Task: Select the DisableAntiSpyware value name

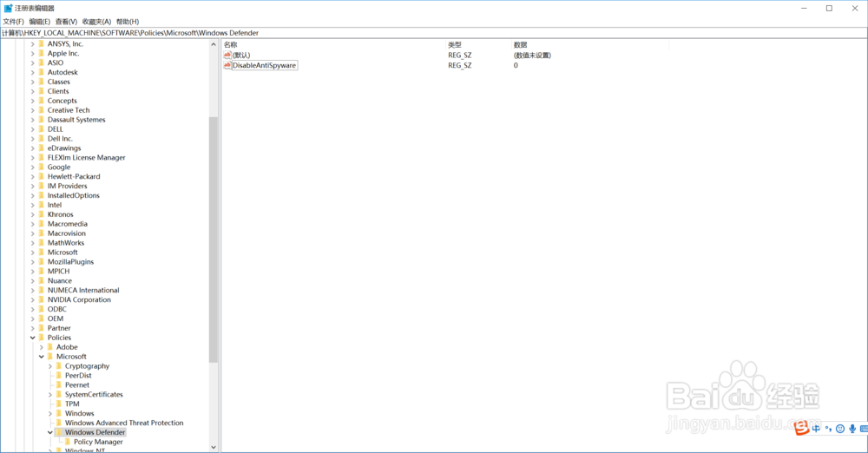Action: tap(264, 65)
